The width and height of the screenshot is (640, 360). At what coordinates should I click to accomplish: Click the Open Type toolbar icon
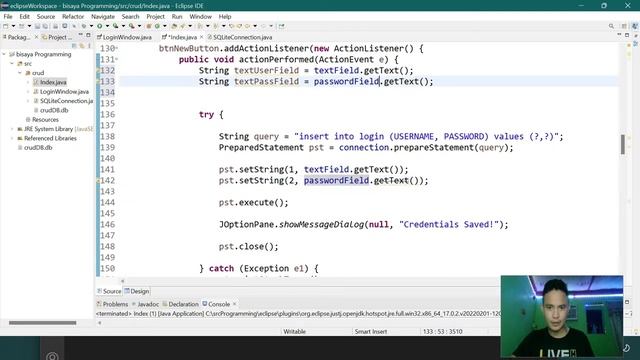pyautogui.click(x=174, y=26)
